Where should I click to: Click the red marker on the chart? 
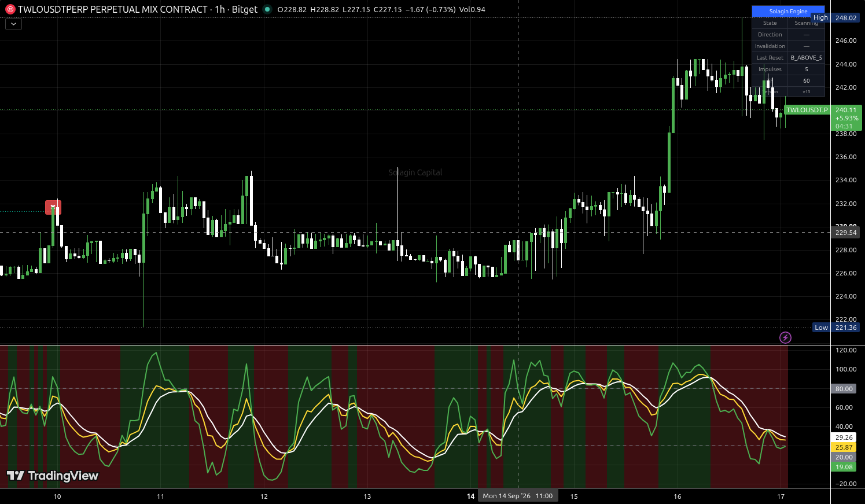pyautogui.click(x=53, y=207)
